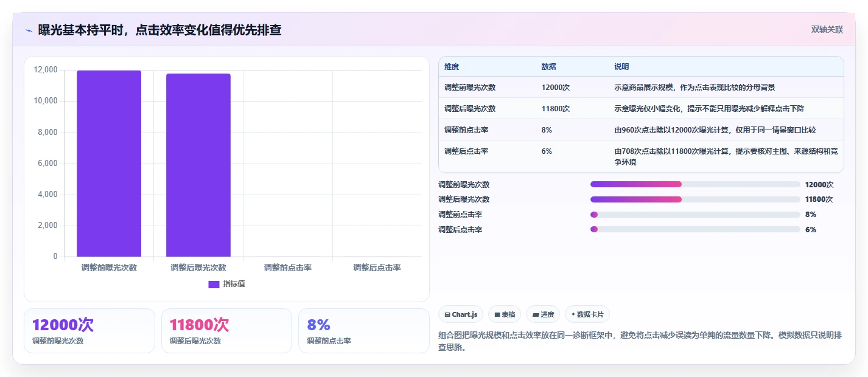Toggle the 指标值 legend swatch
This screenshot has width=868, height=377.
tap(214, 284)
